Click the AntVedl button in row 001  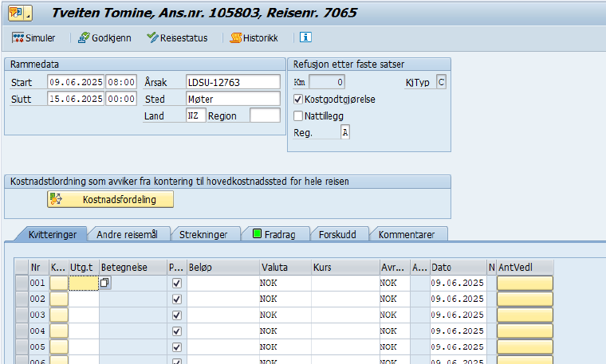(525, 283)
